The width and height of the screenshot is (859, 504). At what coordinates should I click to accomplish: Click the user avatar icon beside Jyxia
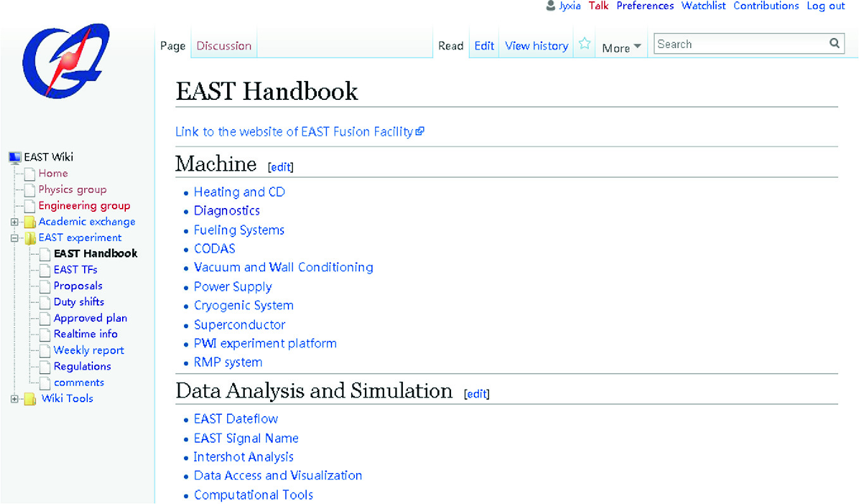click(x=550, y=6)
